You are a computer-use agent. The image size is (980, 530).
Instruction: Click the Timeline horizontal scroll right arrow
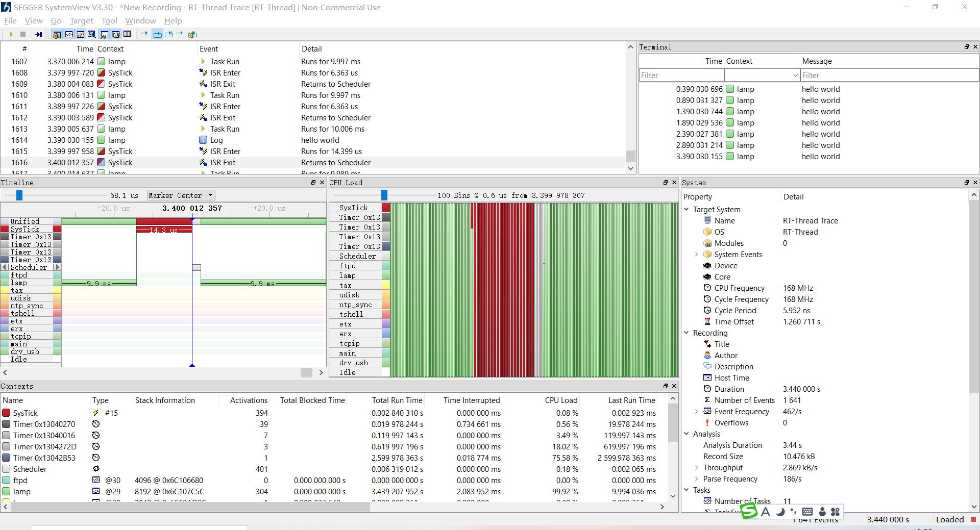click(321, 372)
